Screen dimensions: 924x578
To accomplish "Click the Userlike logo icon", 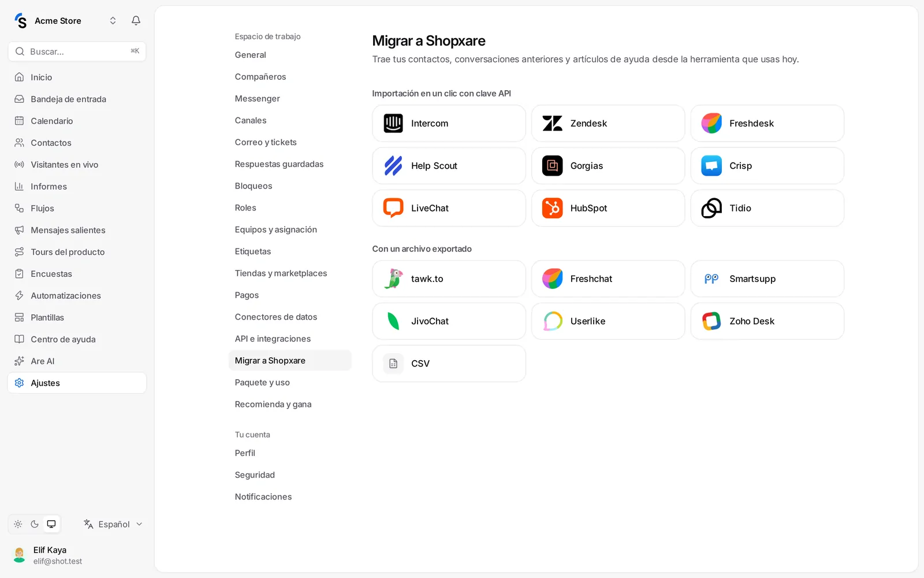I will 553,321.
